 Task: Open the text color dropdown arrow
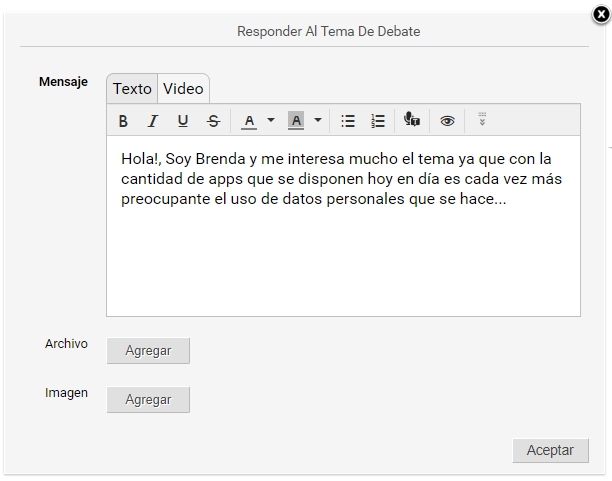pyautogui.click(x=271, y=120)
